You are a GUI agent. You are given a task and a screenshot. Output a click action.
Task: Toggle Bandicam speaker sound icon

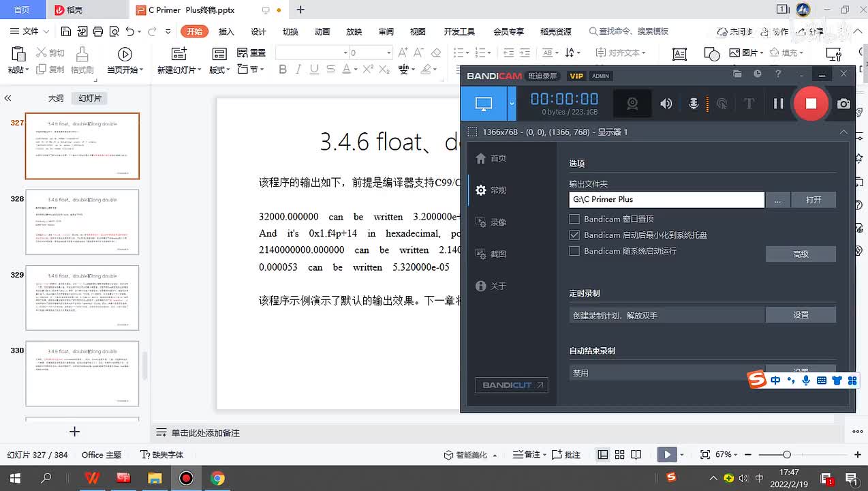(x=666, y=104)
